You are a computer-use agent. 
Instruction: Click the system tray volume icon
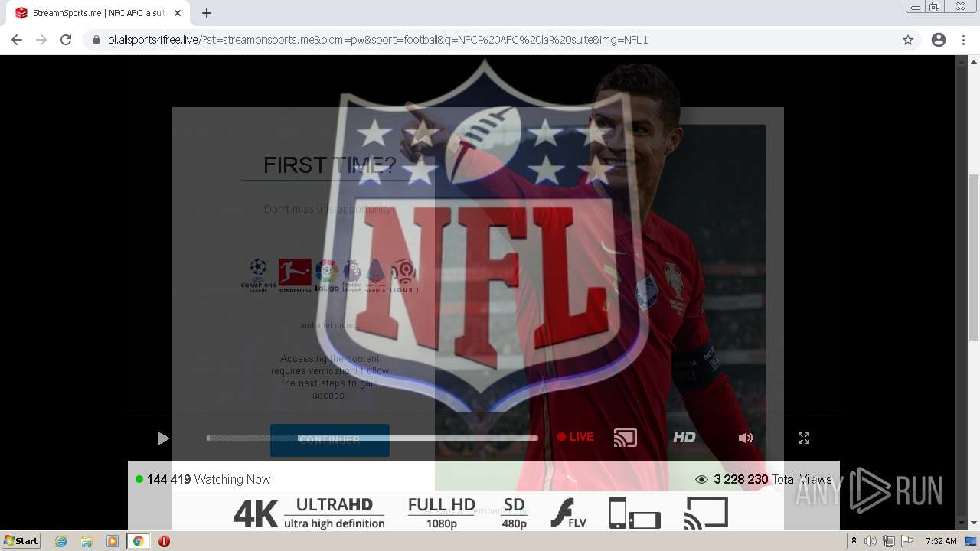pos(870,541)
